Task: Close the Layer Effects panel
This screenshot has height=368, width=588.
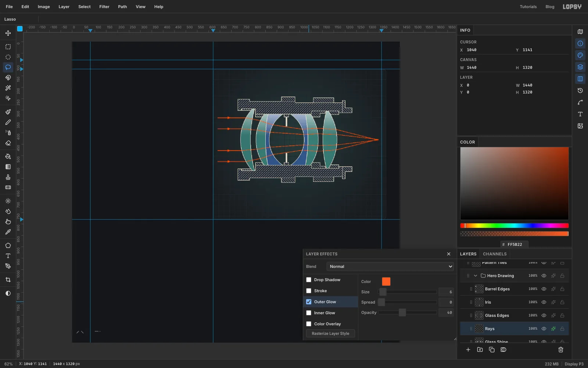Action: pos(449,254)
